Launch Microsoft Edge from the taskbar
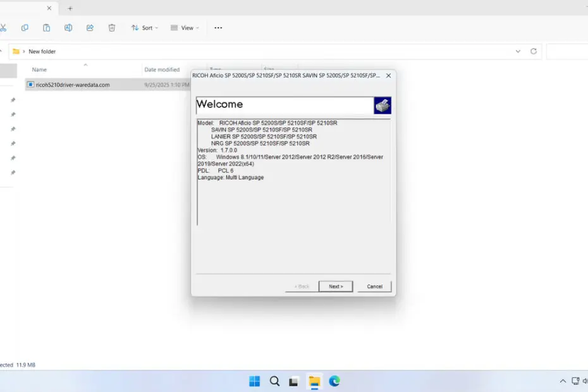 [334, 381]
